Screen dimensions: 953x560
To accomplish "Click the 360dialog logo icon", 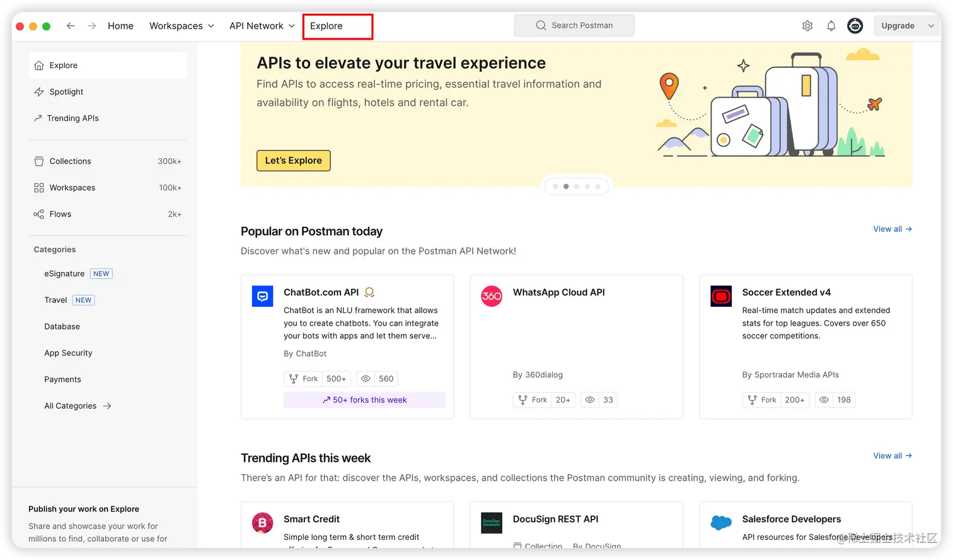I will point(492,296).
